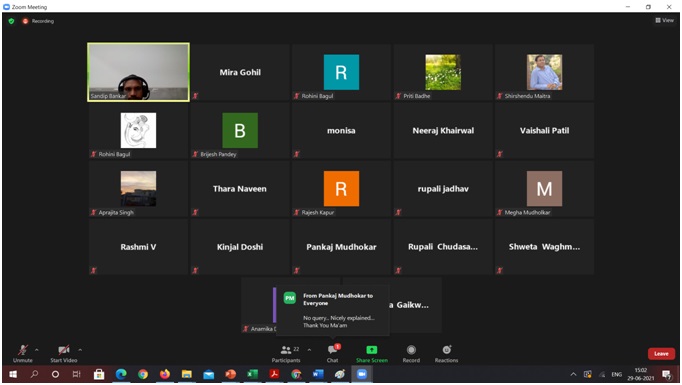
Task: Select the Thara Naveen tile
Action: click(x=240, y=189)
